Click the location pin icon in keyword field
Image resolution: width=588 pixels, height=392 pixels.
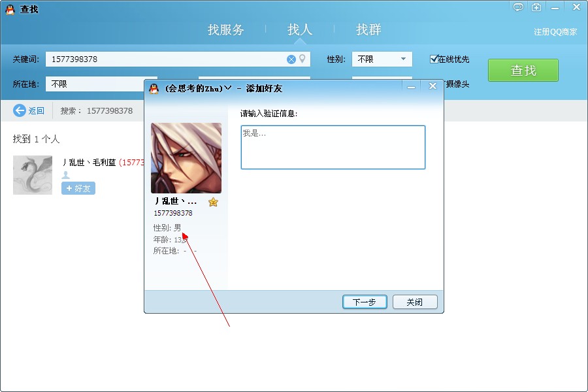point(302,59)
